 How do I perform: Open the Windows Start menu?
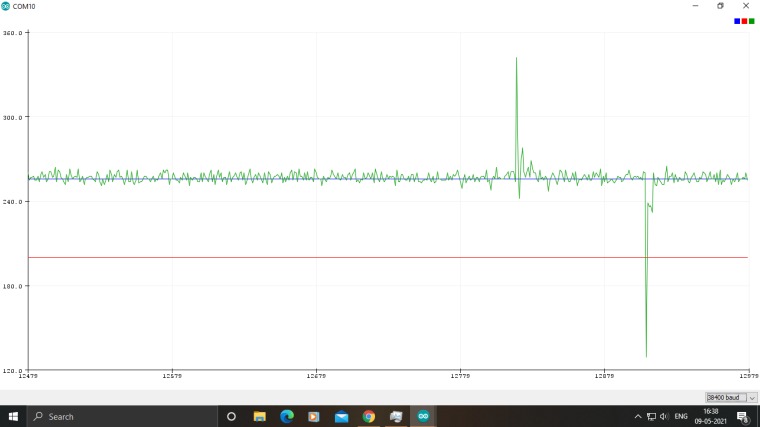coord(13,416)
